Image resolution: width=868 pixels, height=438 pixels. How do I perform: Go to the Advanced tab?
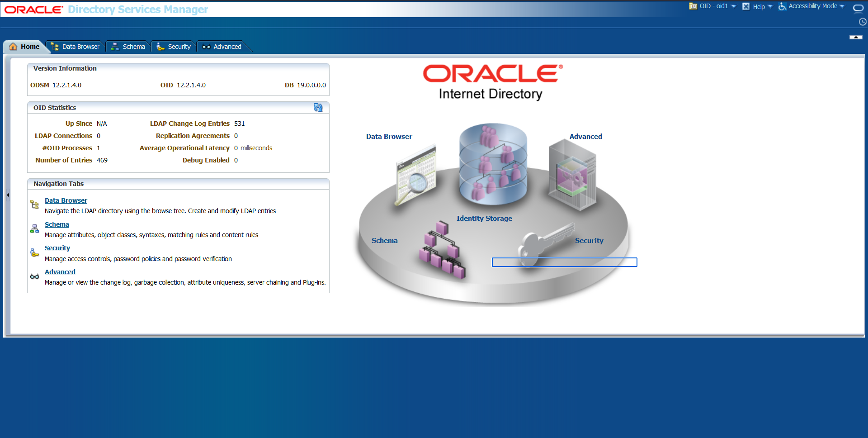click(222, 47)
